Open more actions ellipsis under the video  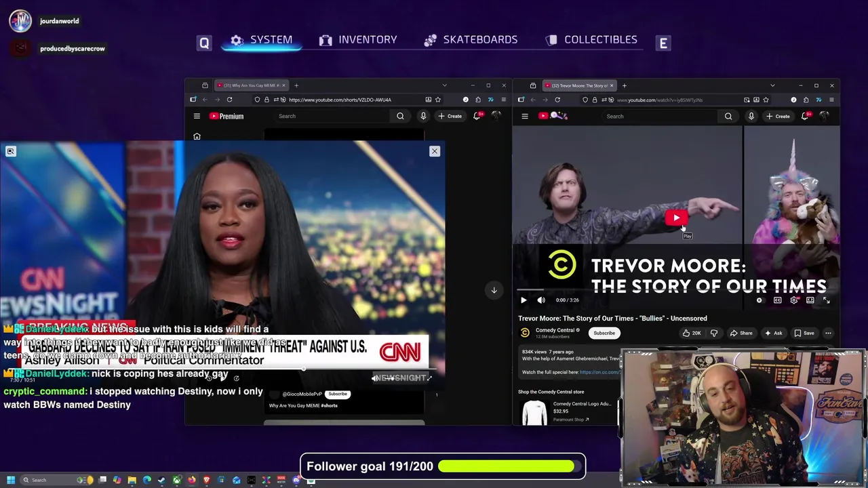pos(828,333)
